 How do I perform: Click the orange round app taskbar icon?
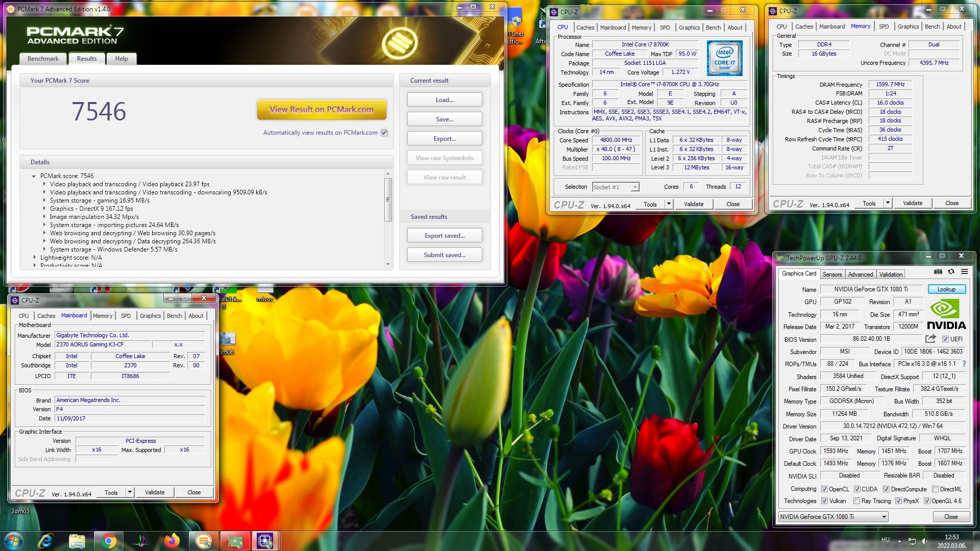click(x=203, y=540)
